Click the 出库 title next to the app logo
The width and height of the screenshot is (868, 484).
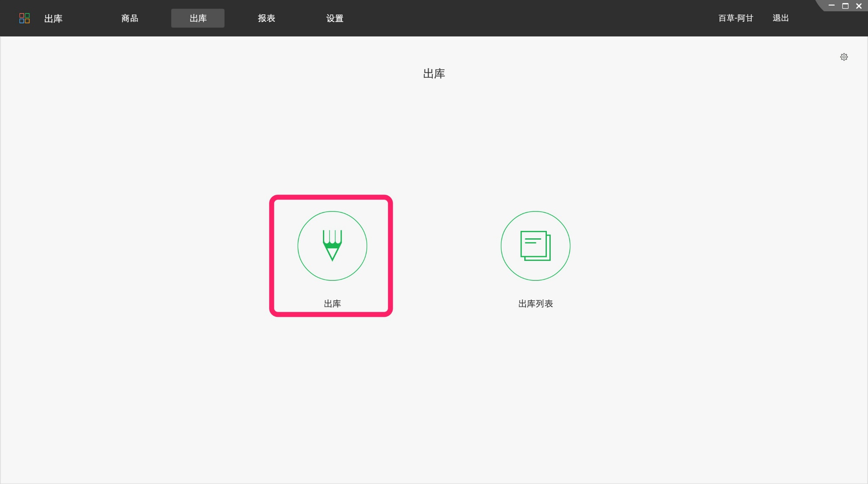coord(53,18)
